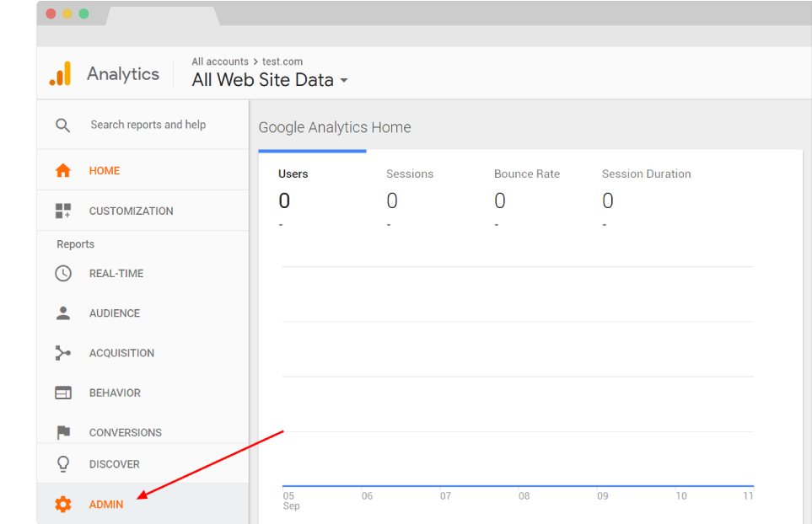Select the Conversions flag icon
The width and height of the screenshot is (812, 524).
click(63, 431)
